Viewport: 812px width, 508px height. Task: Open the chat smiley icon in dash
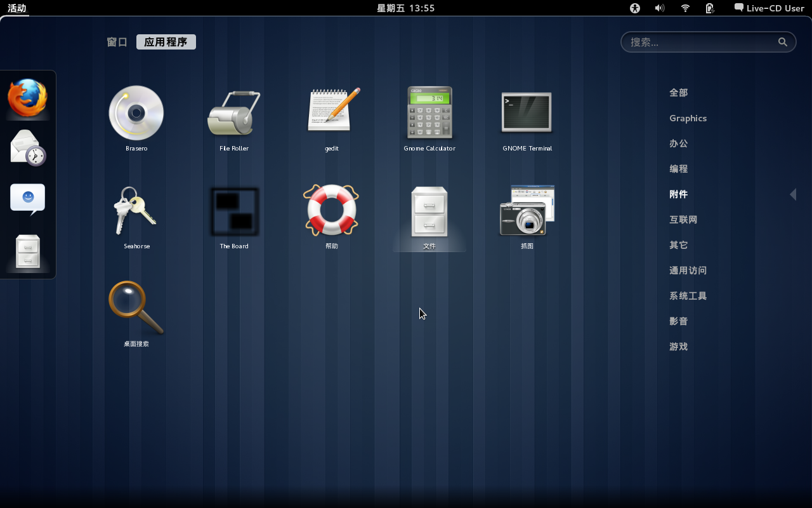(28, 199)
